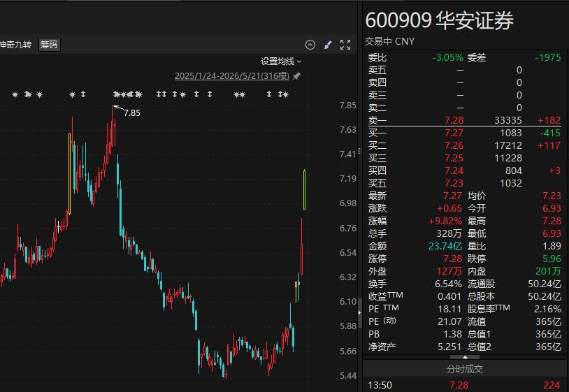Image resolution: width=569 pixels, height=392 pixels.
Task: Switch the chart to fullscreen mode
Action: pos(345,45)
